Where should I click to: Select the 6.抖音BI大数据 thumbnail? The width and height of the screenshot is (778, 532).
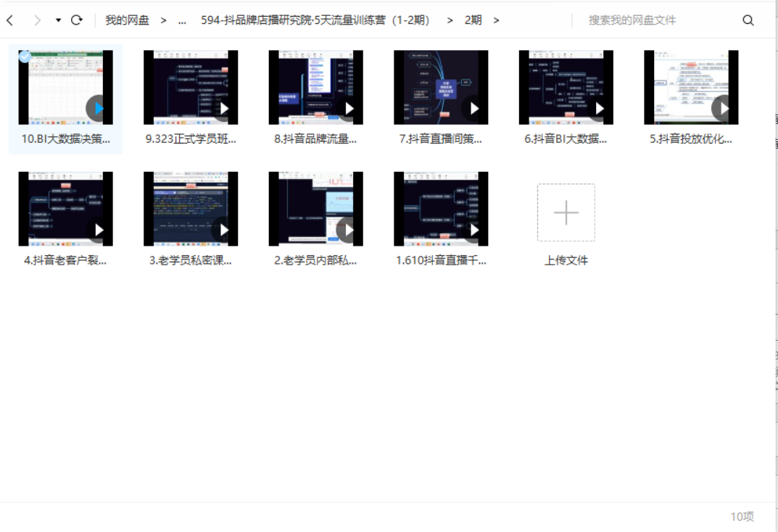tap(566, 87)
